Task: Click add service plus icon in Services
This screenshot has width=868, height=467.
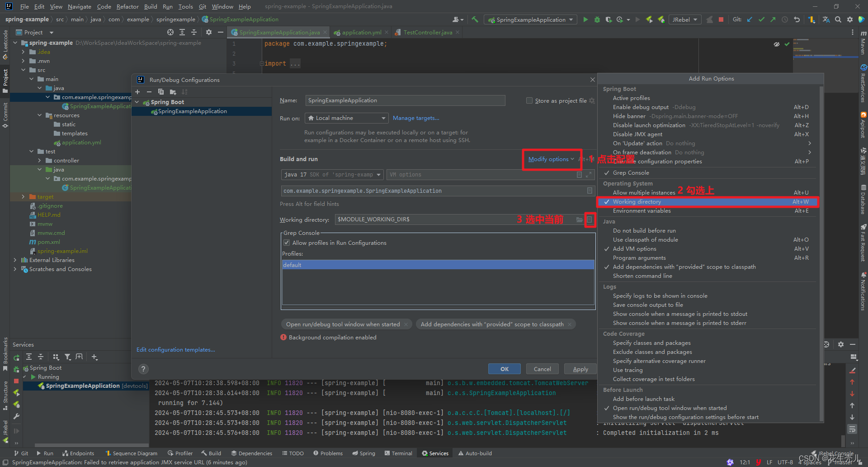Action: point(94,357)
